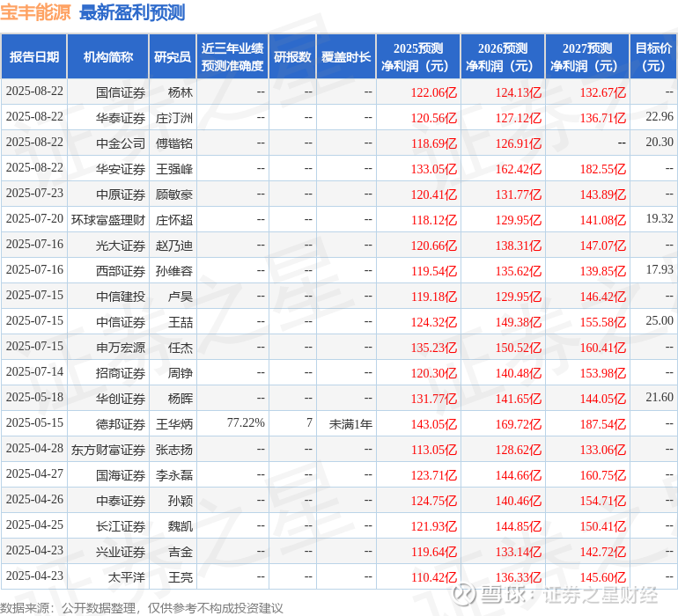Click researcher name 王华炳
Image resolution: width=678 pixels, height=616 pixels.
pos(173,424)
